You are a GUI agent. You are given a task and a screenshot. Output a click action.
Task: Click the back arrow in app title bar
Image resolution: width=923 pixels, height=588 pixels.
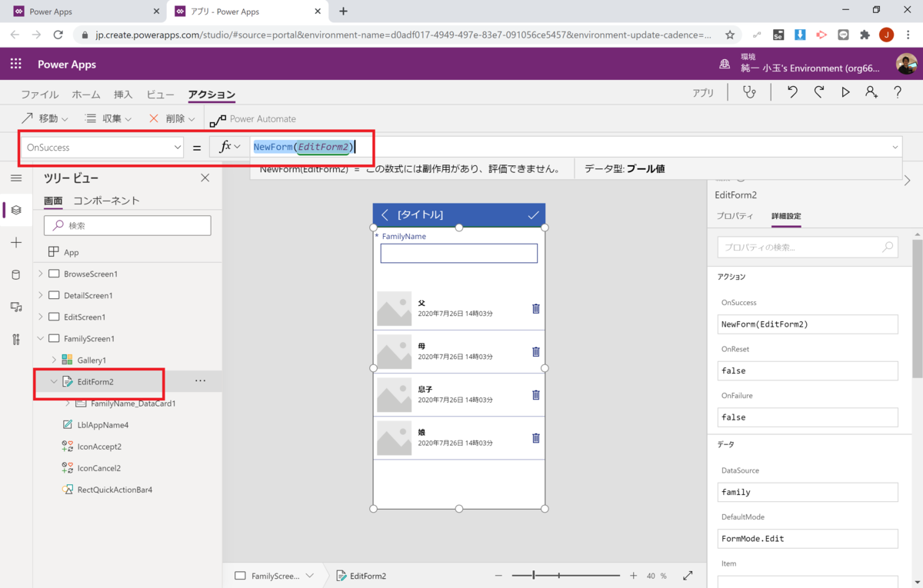click(x=385, y=215)
